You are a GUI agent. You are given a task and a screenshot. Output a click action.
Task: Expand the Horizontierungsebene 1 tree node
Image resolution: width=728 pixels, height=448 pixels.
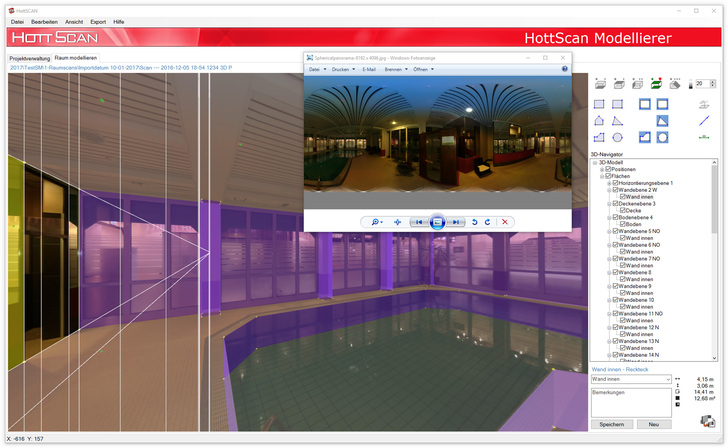(x=608, y=183)
